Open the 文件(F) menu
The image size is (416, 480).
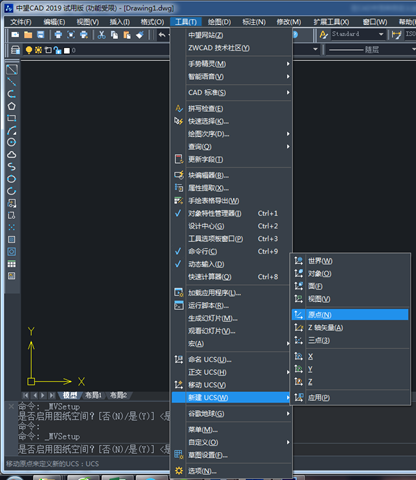21,22
